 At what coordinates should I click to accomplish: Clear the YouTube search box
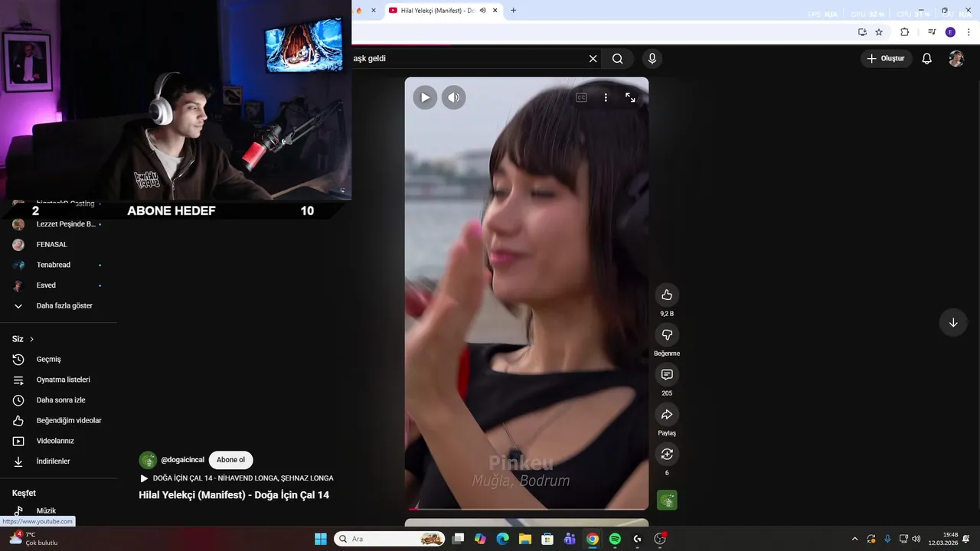pyautogui.click(x=593, y=59)
